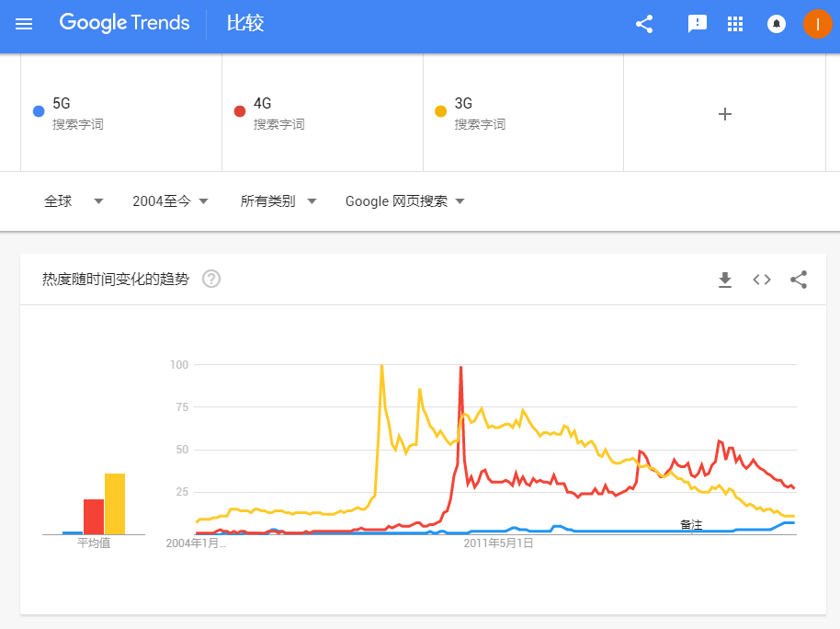Click the share icon in header
Viewport: 840px width, 629px height.
pyautogui.click(x=644, y=24)
